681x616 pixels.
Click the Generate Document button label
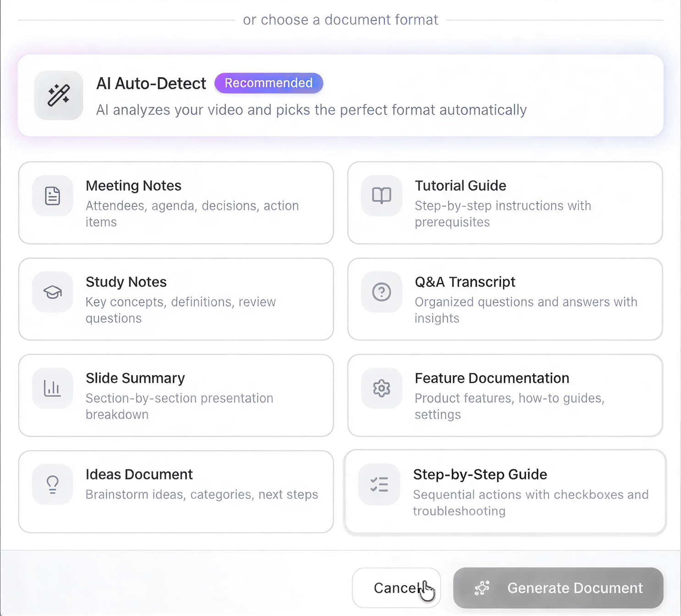point(575,588)
